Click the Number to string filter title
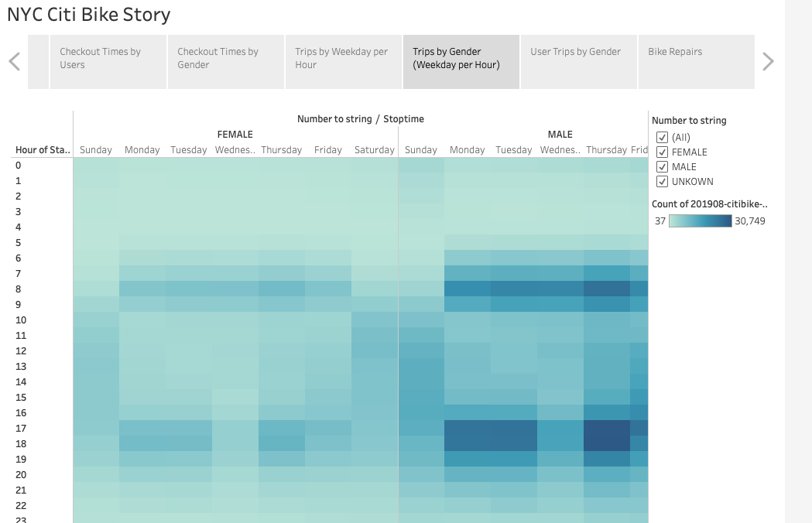The height and width of the screenshot is (523, 812). [689, 121]
